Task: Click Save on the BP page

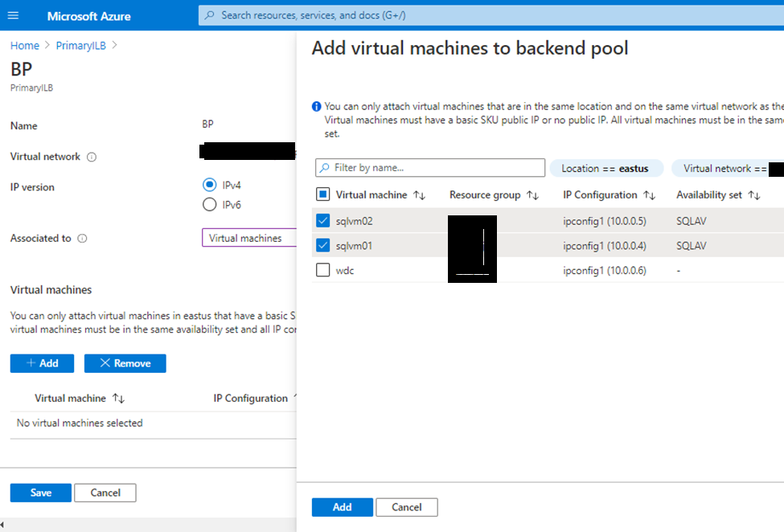Action: click(40, 493)
